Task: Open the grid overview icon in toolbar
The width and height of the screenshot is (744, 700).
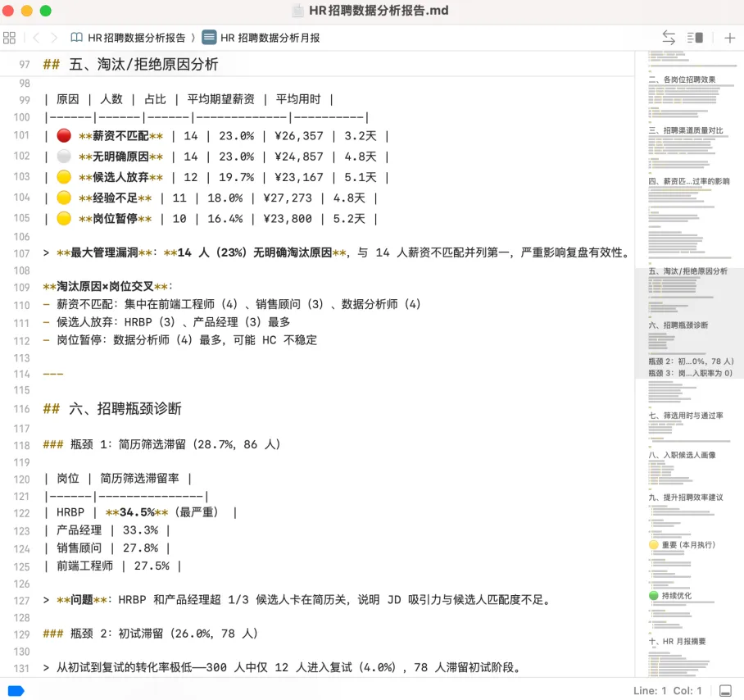Action: (x=9, y=38)
